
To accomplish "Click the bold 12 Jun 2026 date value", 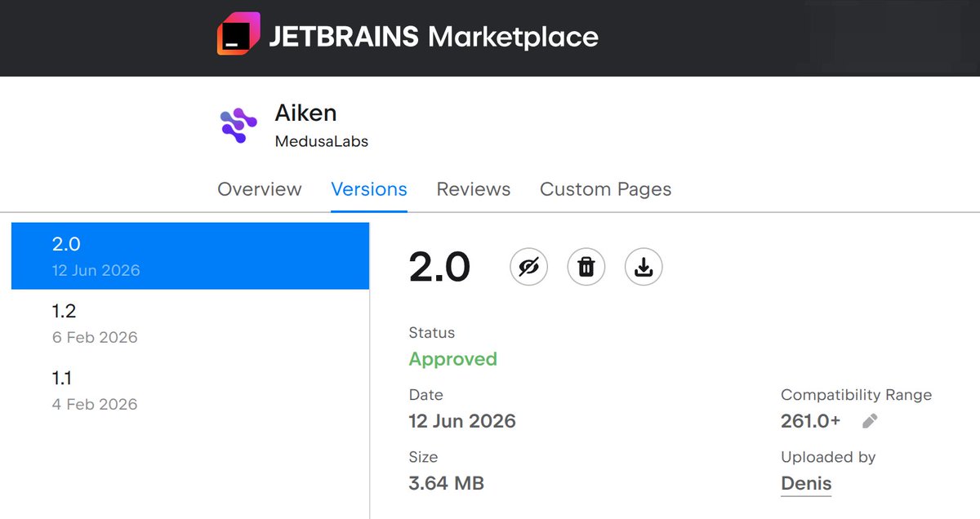I will point(462,421).
